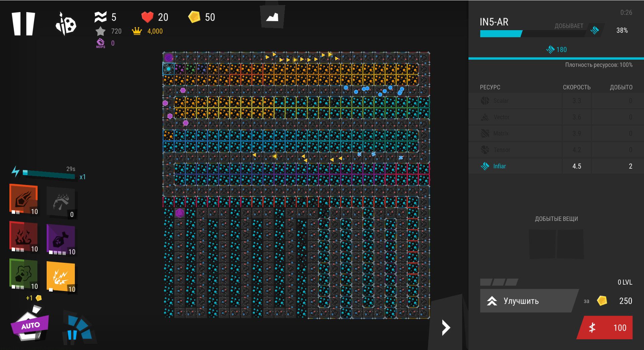Click the +1 coin bonus indicator
The image size is (644, 350).
[34, 298]
